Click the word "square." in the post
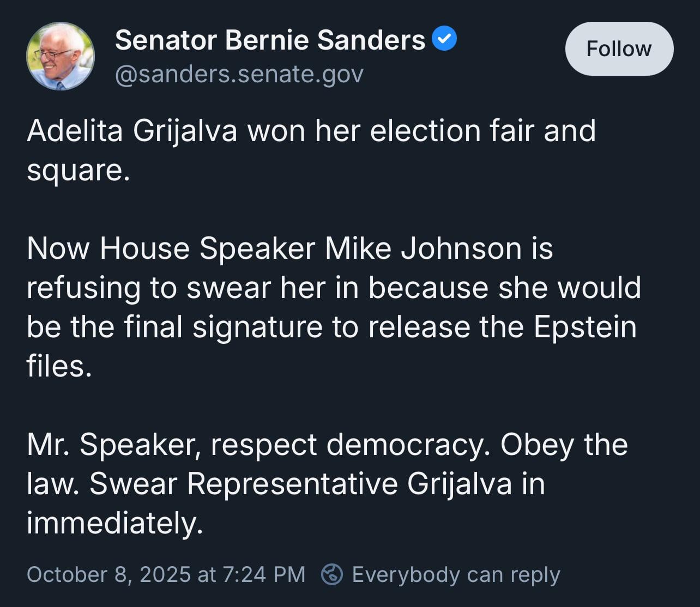The width and height of the screenshot is (700, 607). tap(78, 170)
